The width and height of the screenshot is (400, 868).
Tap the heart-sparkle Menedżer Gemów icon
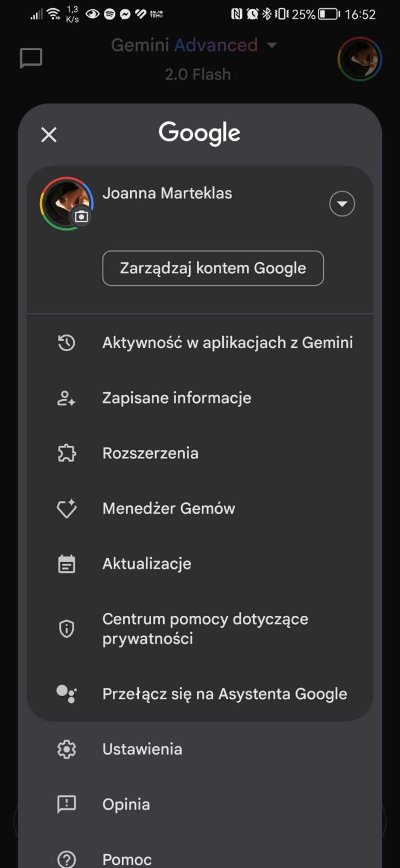[67, 508]
